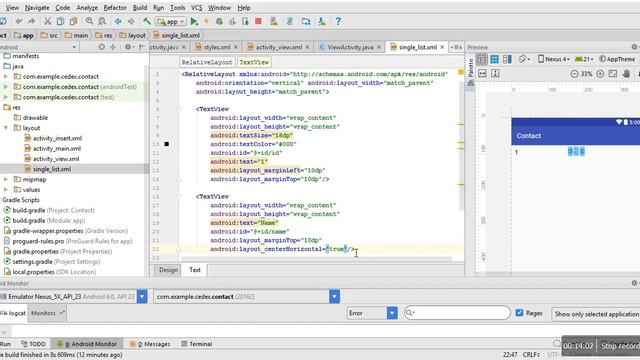Image resolution: width=640 pixels, height=360 pixels.
Task: Click the black #000 color swatch in gutter
Action: point(167,144)
